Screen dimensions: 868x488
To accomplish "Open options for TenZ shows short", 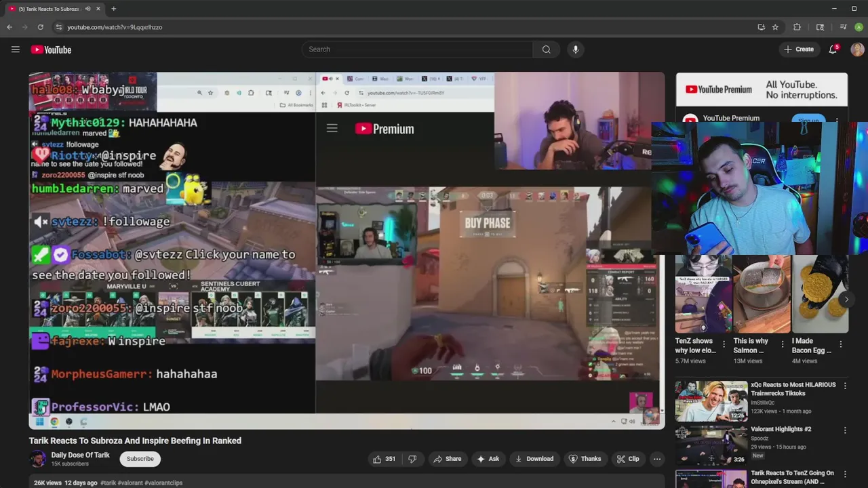I will click(x=724, y=345).
